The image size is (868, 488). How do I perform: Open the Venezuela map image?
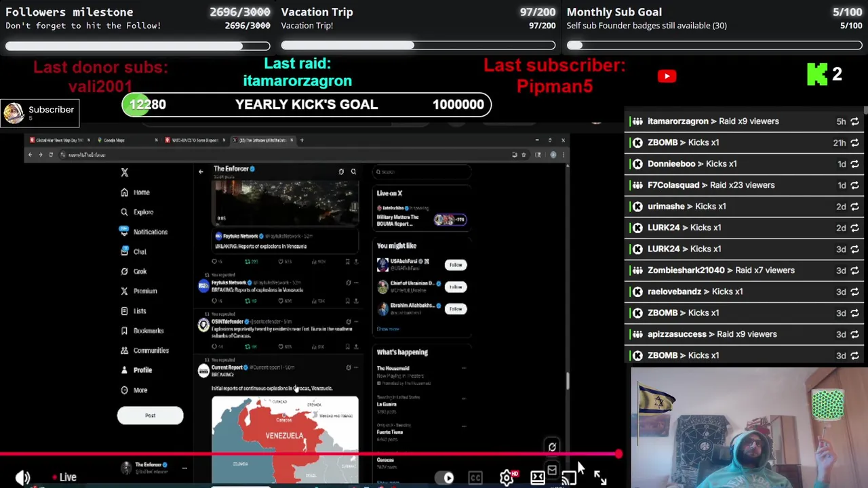285,439
